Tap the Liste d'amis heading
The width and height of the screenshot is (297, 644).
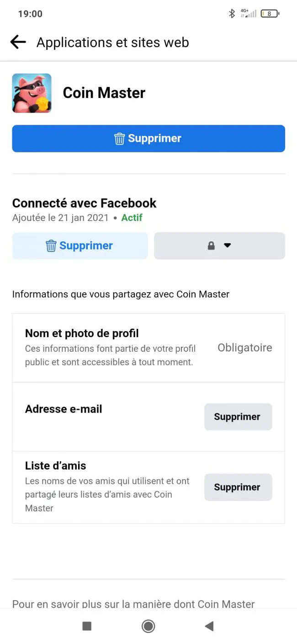pyautogui.click(x=55, y=466)
